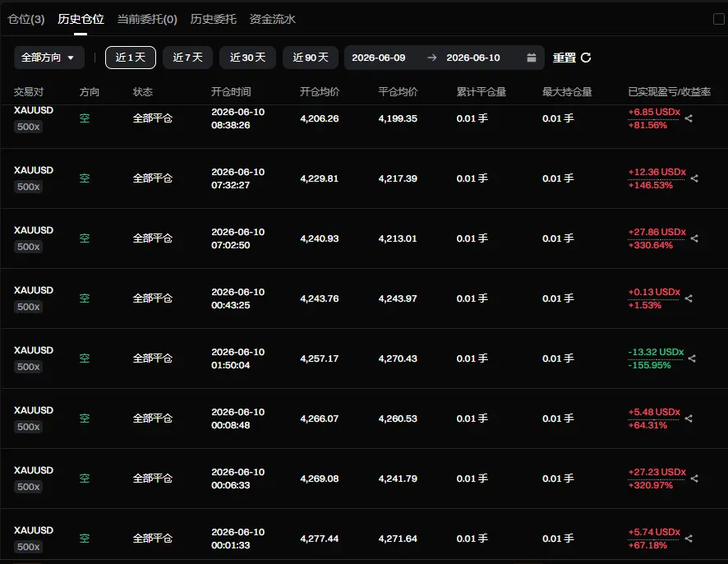Click the -155.95% yield value
Screen dimensions: 728x564
[x=649, y=365]
